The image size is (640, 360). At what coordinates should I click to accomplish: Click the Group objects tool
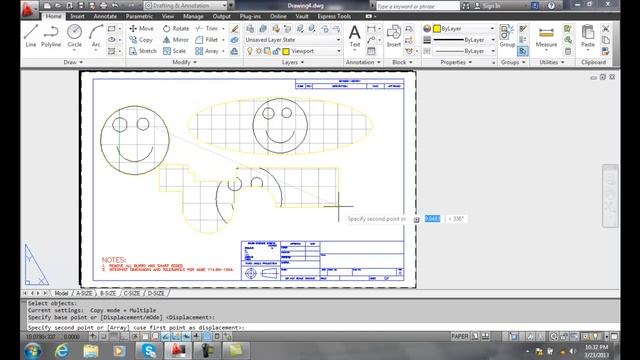[x=507, y=36]
